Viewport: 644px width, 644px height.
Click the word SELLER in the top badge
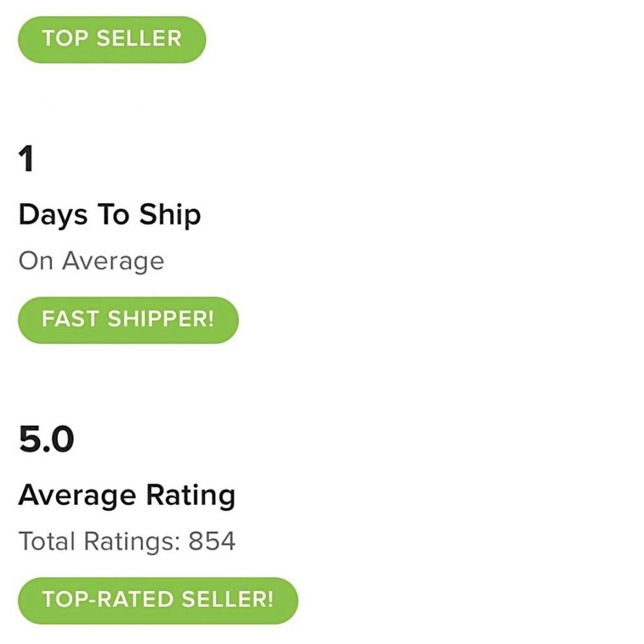coord(138,39)
